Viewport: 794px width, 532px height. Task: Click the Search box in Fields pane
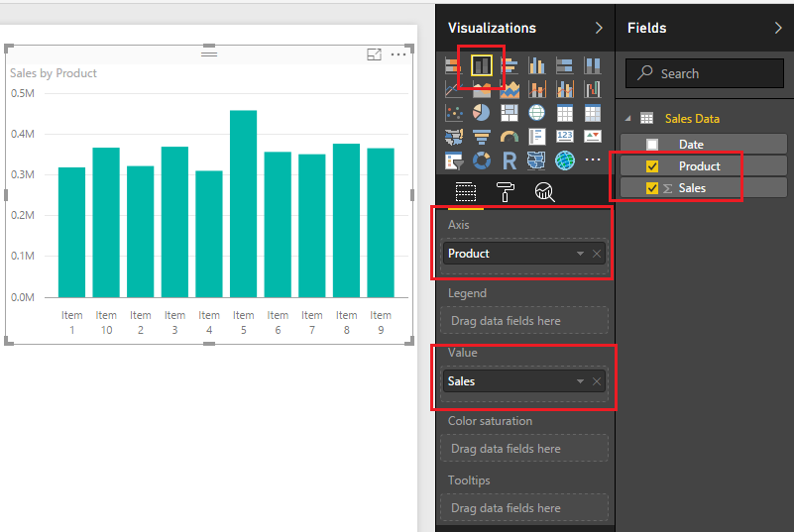coord(705,73)
